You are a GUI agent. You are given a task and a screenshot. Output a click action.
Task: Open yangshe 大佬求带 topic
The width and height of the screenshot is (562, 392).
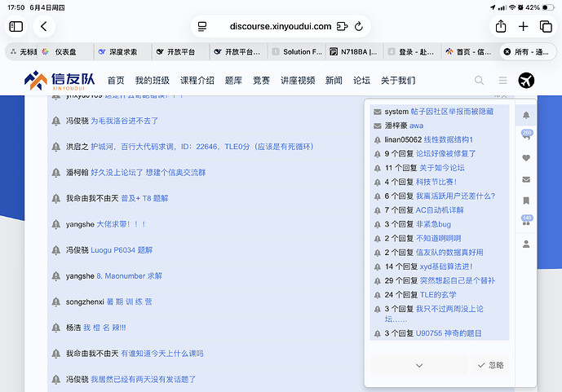click(x=121, y=224)
